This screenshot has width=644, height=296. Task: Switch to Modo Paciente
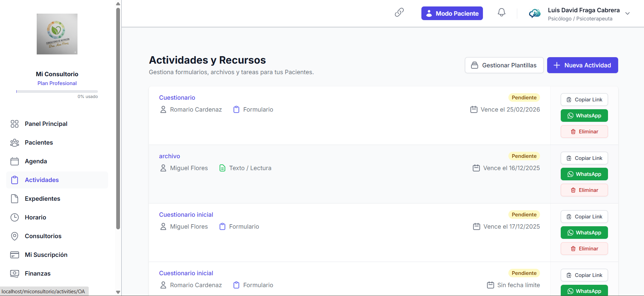452,13
